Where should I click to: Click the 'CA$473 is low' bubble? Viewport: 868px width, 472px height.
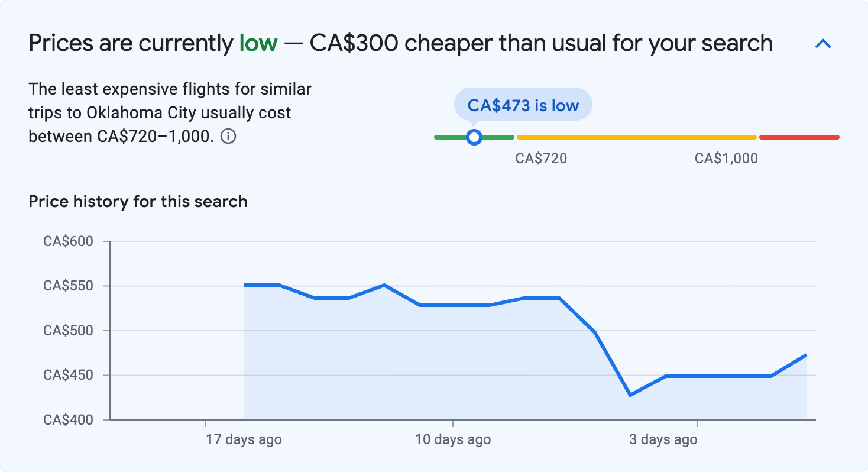click(x=523, y=105)
